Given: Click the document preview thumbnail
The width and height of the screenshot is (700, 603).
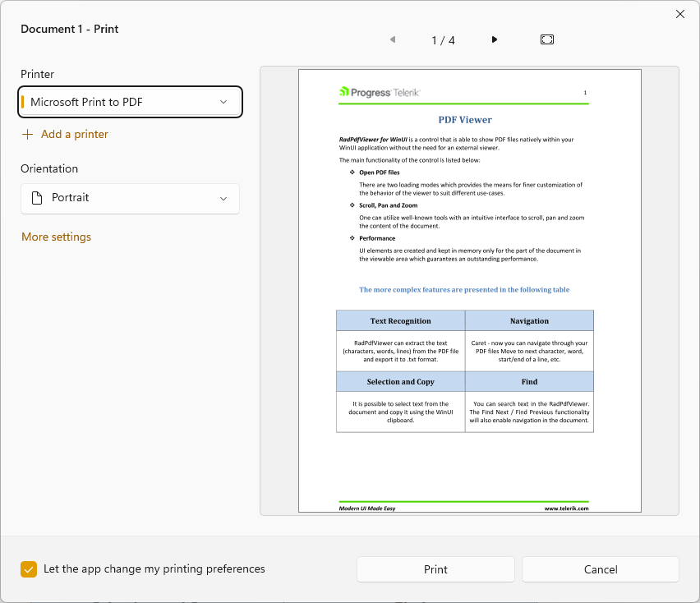Looking at the screenshot, I should [469, 292].
